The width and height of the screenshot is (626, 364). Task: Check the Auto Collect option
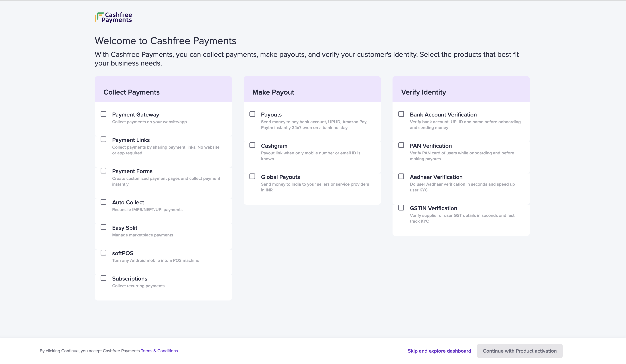click(x=104, y=202)
